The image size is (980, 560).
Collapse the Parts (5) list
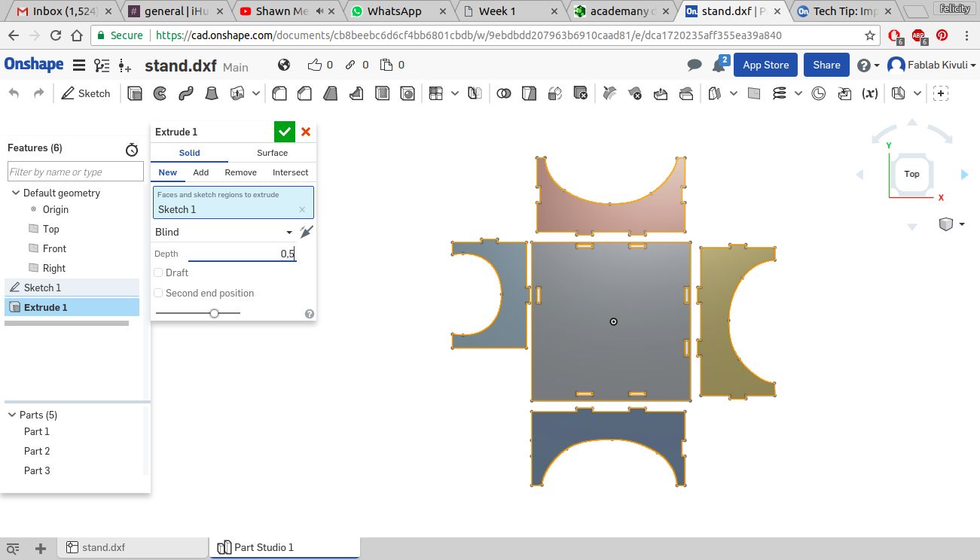[x=12, y=415]
